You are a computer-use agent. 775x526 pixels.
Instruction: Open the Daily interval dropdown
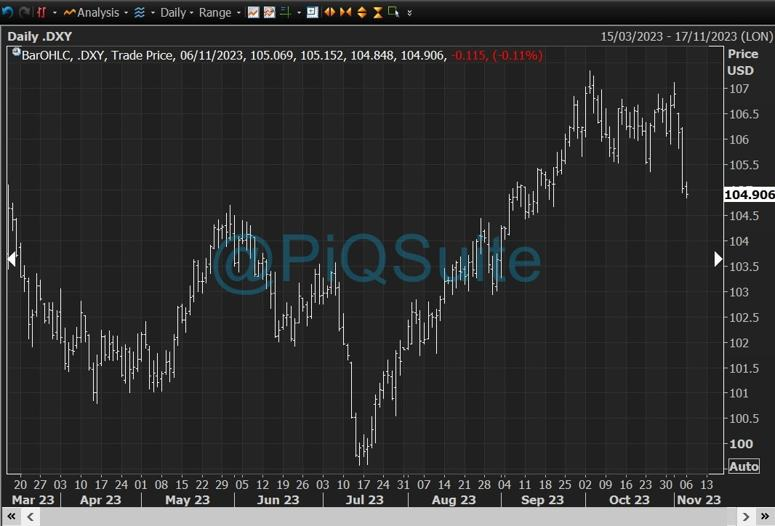(176, 13)
